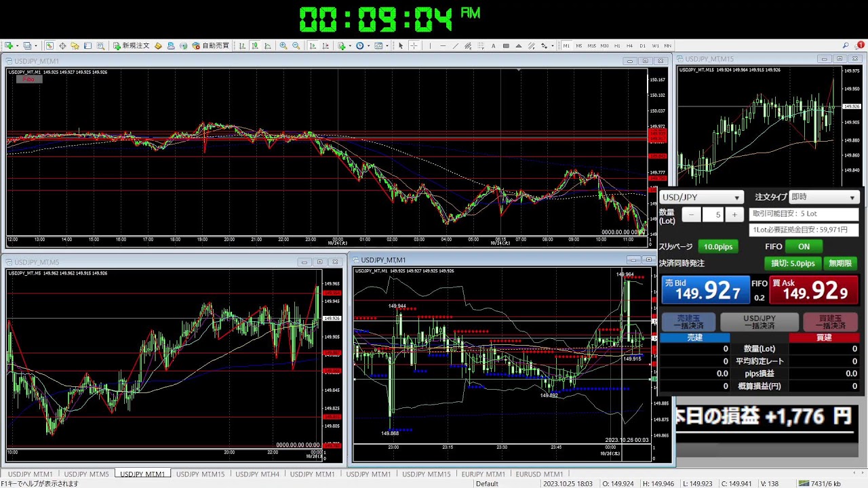Click the zoom in magnifier icon
This screenshot has width=868, height=488.
pyautogui.click(x=283, y=46)
